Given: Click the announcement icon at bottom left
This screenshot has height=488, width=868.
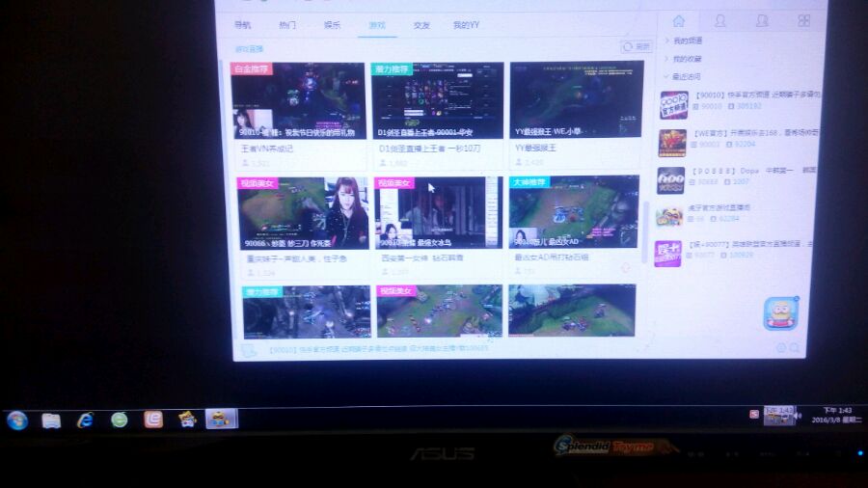Looking at the screenshot, I should point(249,350).
